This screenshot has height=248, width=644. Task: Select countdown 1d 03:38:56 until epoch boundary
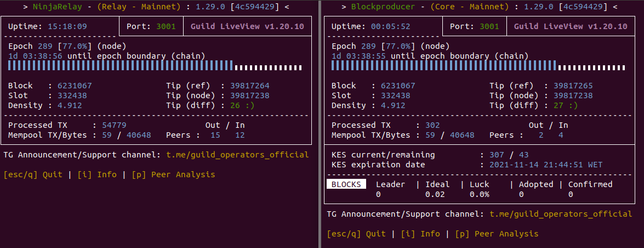coord(107,55)
